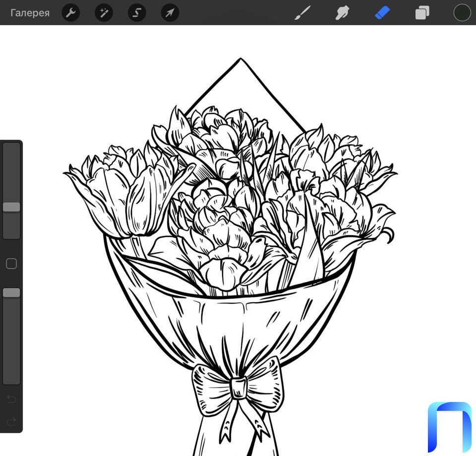Click the brush size slider handle

point(11,207)
